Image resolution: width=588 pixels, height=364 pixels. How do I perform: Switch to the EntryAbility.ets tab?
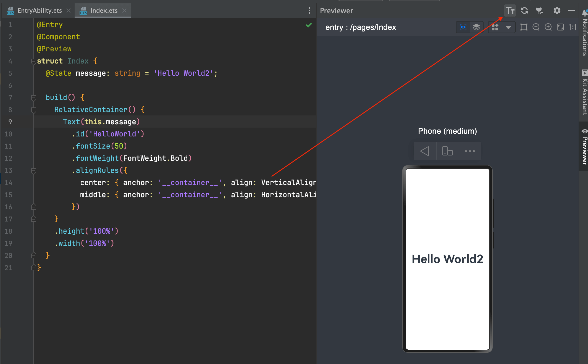pos(40,10)
